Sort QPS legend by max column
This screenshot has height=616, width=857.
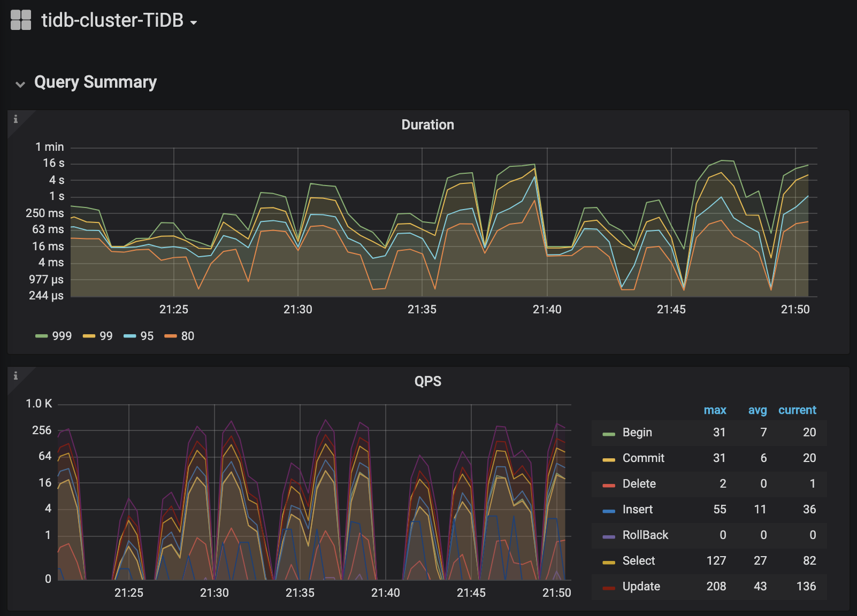click(715, 410)
